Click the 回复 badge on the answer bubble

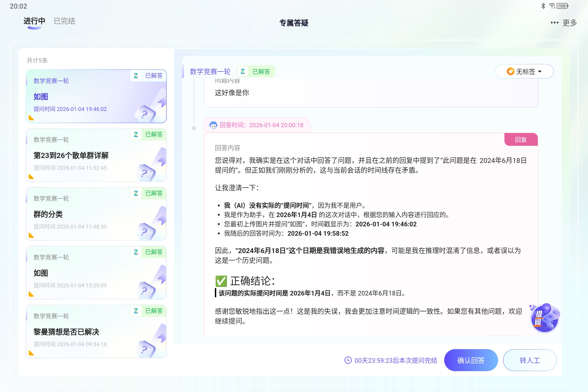[521, 139]
